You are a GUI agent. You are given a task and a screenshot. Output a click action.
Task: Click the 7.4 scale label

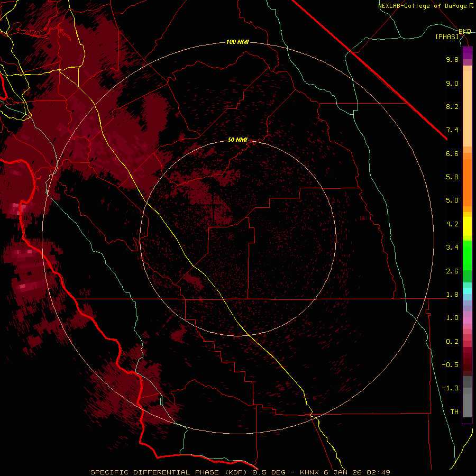[452, 130]
